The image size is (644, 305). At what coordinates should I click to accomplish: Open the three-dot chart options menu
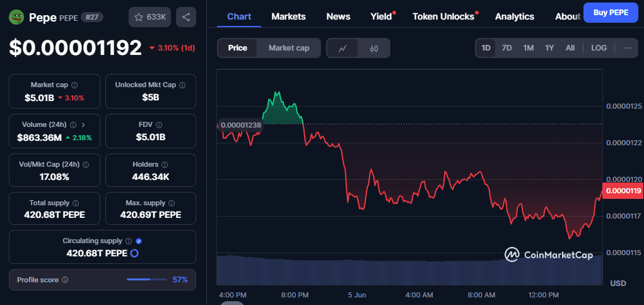tap(627, 48)
